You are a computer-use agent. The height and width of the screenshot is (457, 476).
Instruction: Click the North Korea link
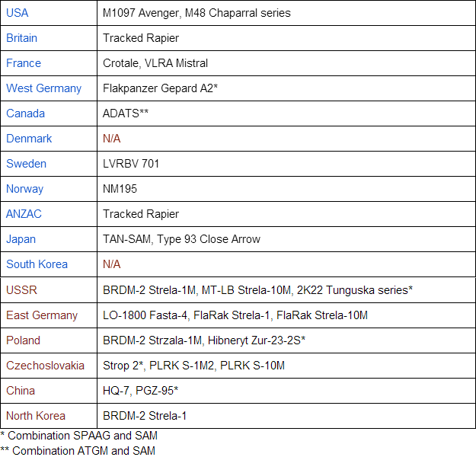(36, 416)
